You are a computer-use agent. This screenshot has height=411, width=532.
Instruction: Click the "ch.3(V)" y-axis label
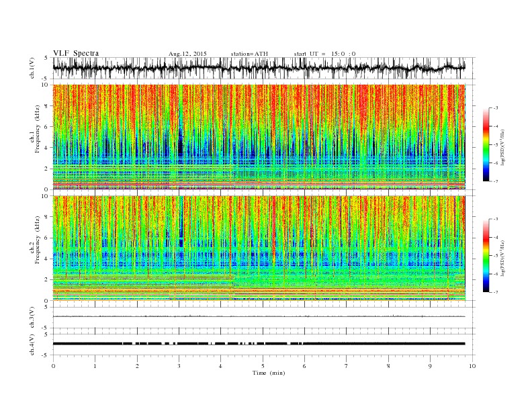coord(32,318)
